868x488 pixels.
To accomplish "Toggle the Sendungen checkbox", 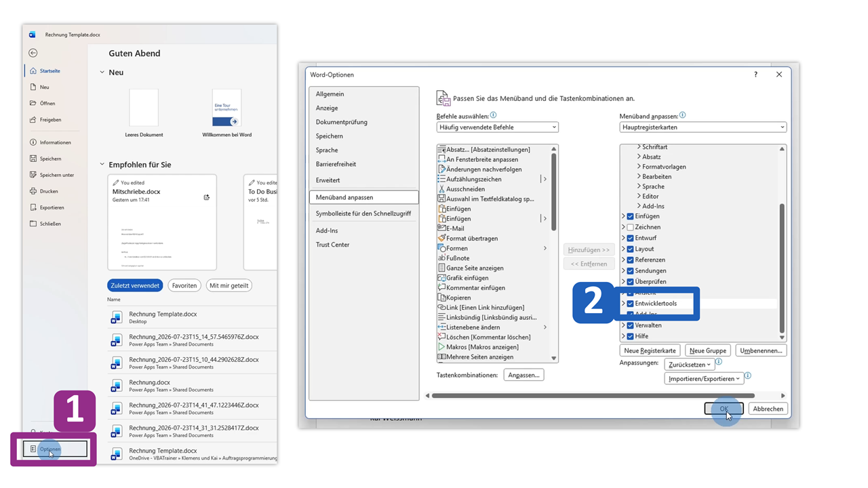I will [x=630, y=270].
